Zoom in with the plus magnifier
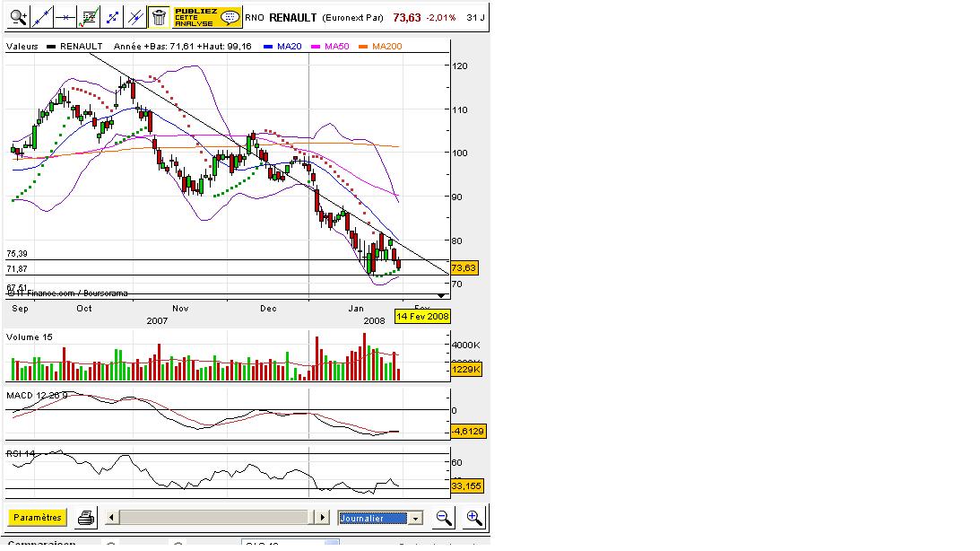980x551 pixels. 473,518
